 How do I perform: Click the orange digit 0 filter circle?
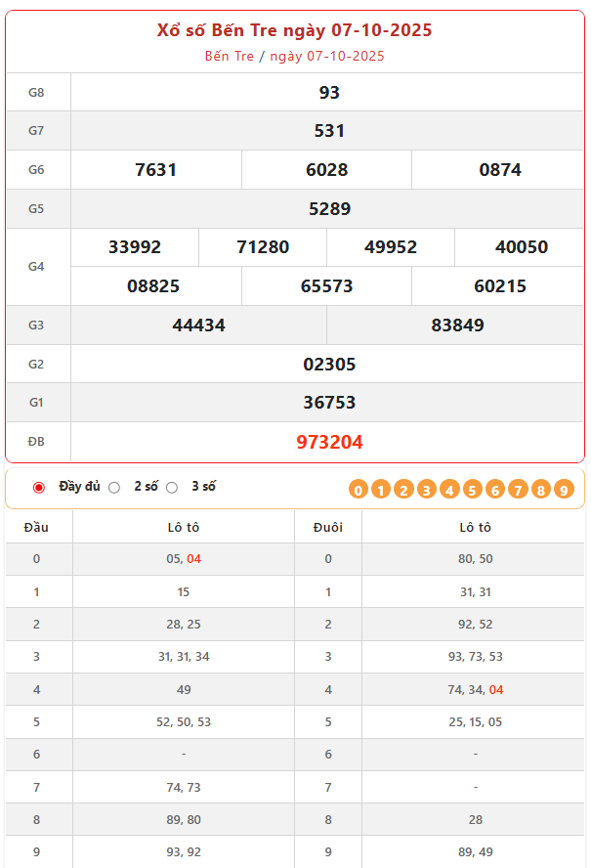359,490
